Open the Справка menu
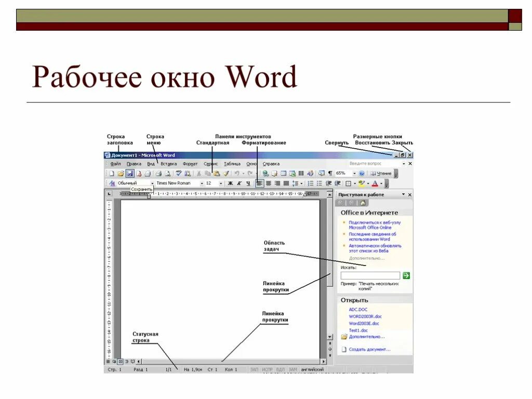 [271, 164]
